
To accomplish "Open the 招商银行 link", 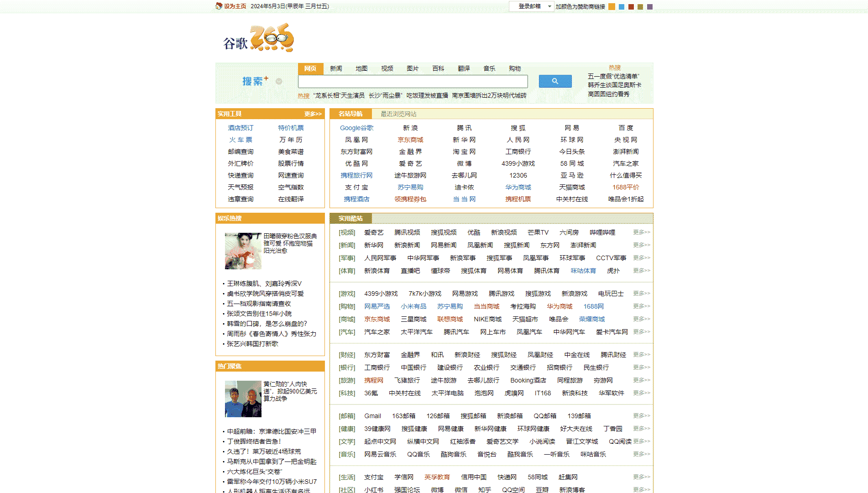I will [x=559, y=367].
